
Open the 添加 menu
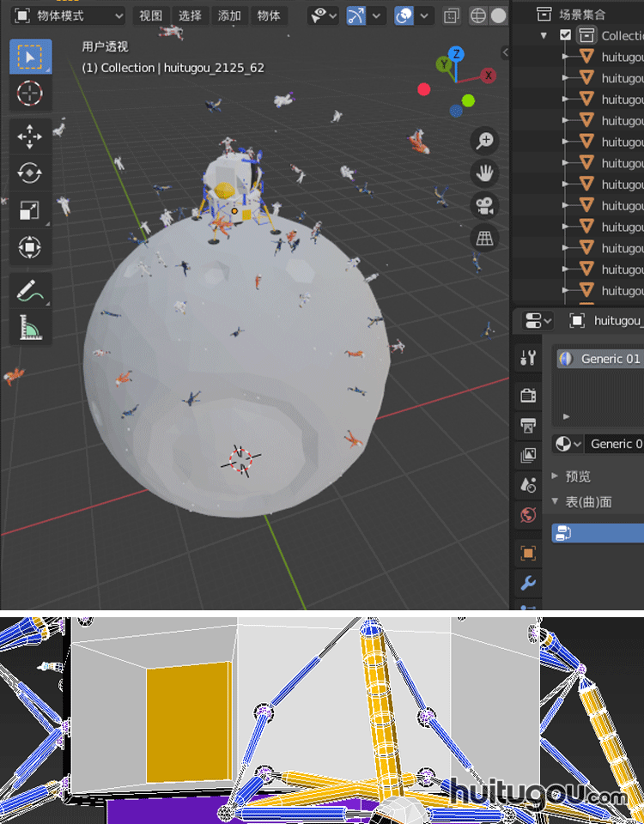[x=229, y=15]
